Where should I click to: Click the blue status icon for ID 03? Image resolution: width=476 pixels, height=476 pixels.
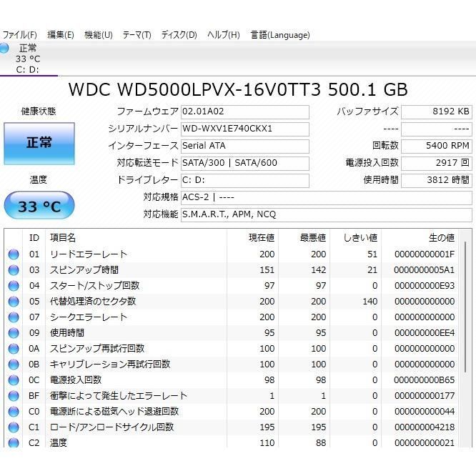tap(14, 270)
